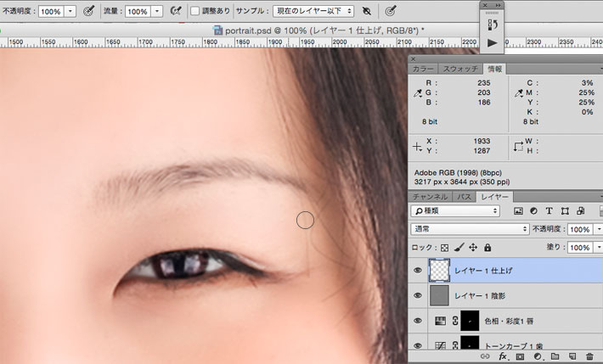Image resolution: width=603 pixels, height=364 pixels.
Task: Click the lock image pixels brush icon
Action: click(x=458, y=248)
